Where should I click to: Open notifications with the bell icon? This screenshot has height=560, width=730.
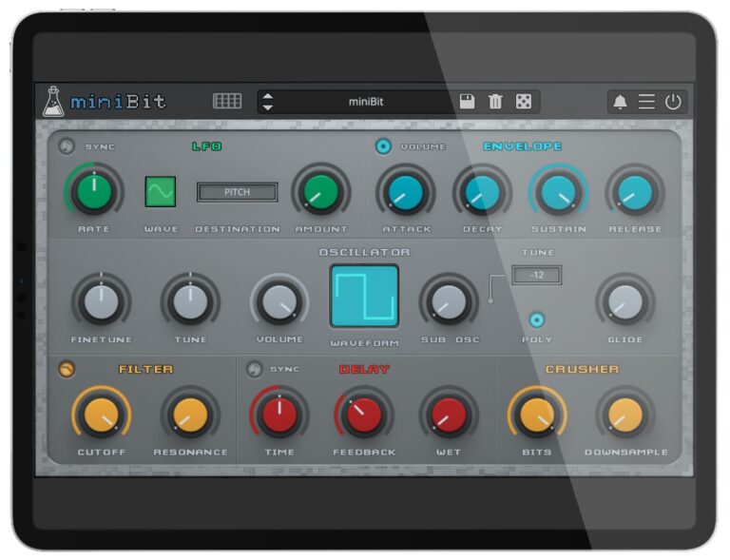point(620,102)
